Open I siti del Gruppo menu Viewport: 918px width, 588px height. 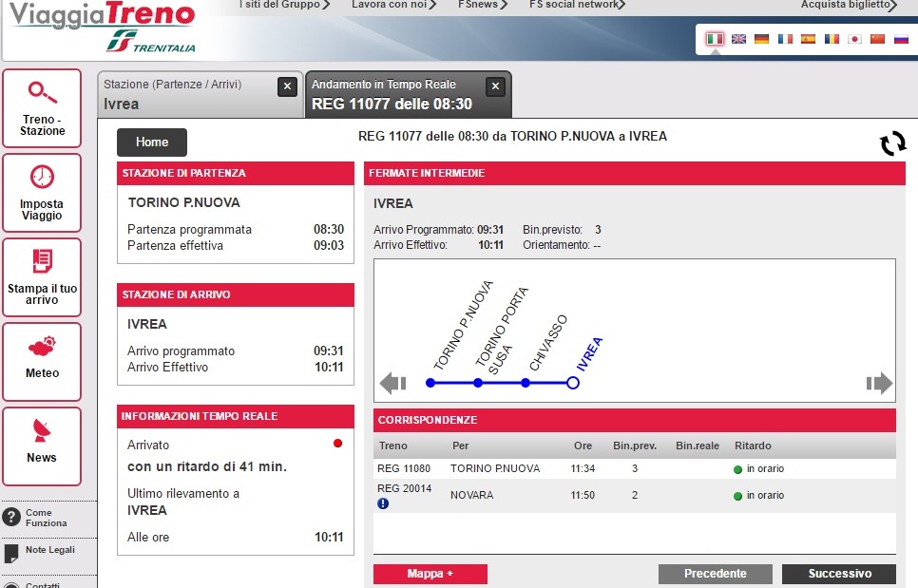(284, 5)
